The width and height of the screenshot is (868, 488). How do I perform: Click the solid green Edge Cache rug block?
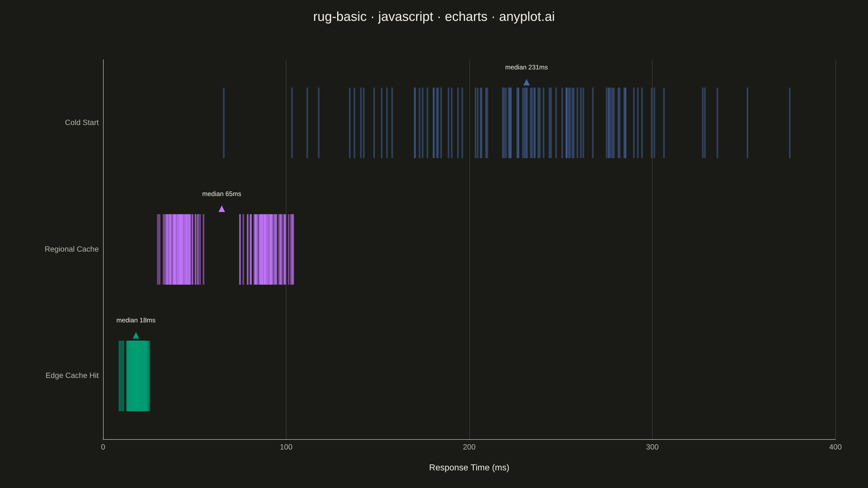pyautogui.click(x=138, y=376)
